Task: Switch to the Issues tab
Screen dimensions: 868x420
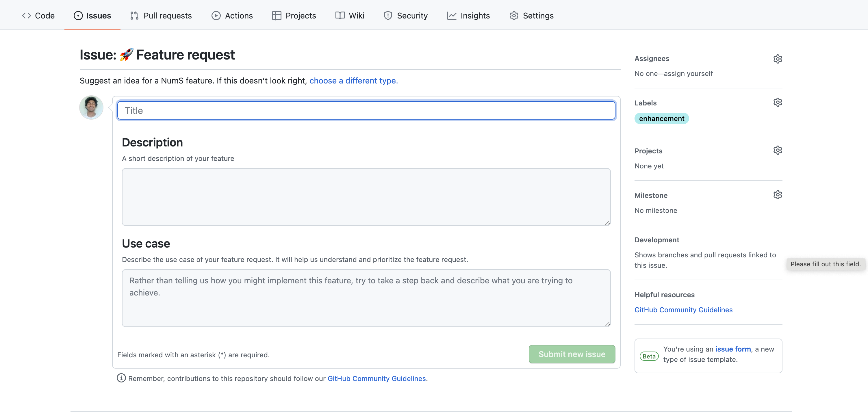Action: pyautogui.click(x=92, y=16)
